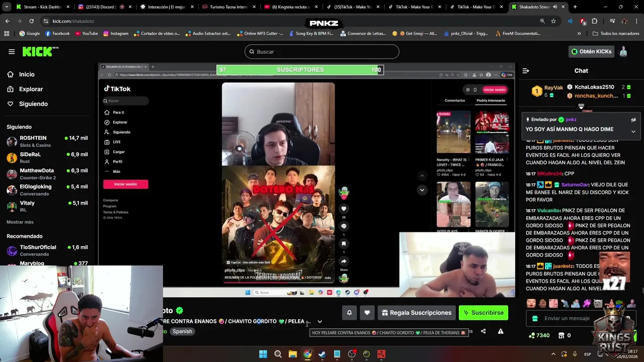Open OBS Studio on taskbar

(352, 354)
